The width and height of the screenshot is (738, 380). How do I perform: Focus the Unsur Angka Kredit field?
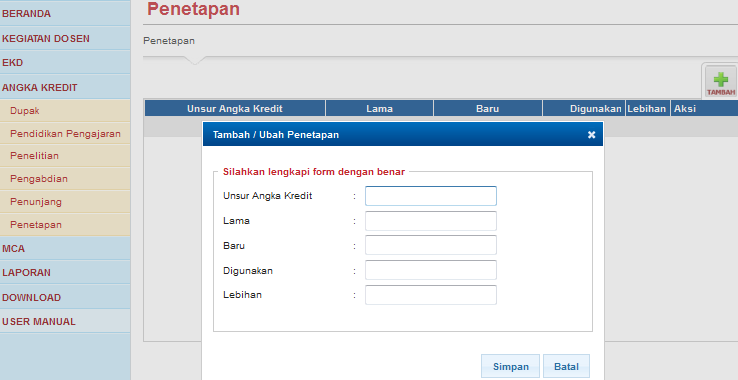point(431,196)
